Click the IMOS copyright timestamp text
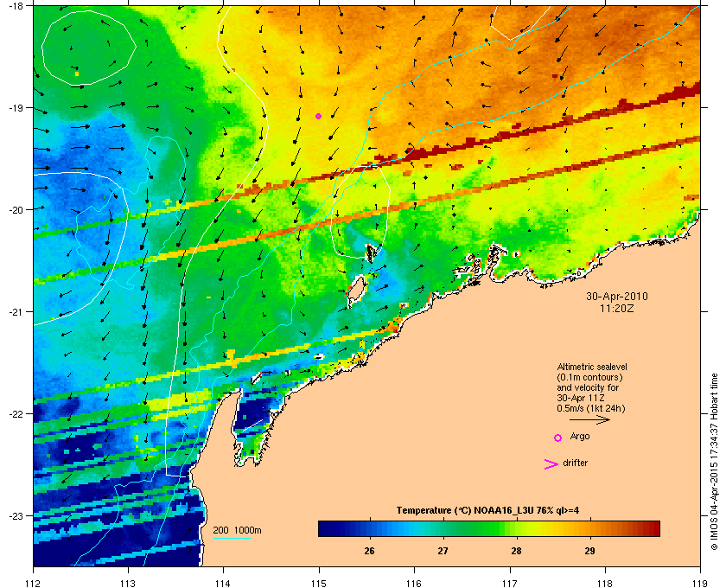This screenshot has height=588, width=726. pos(714,462)
